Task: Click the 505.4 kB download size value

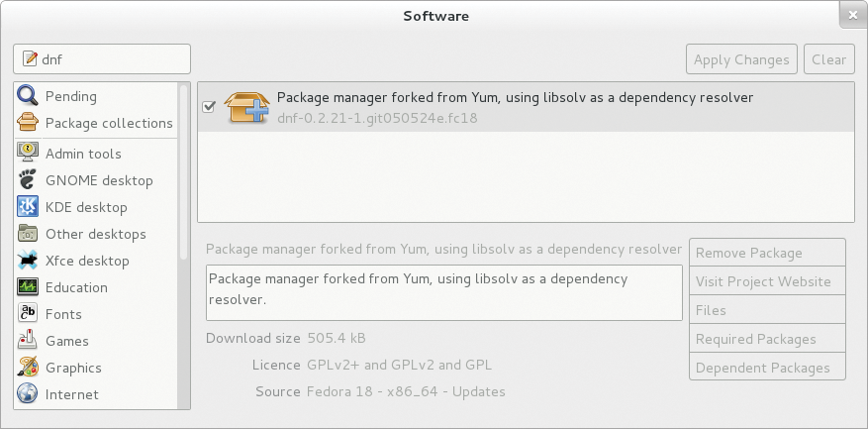Action: [x=337, y=338]
